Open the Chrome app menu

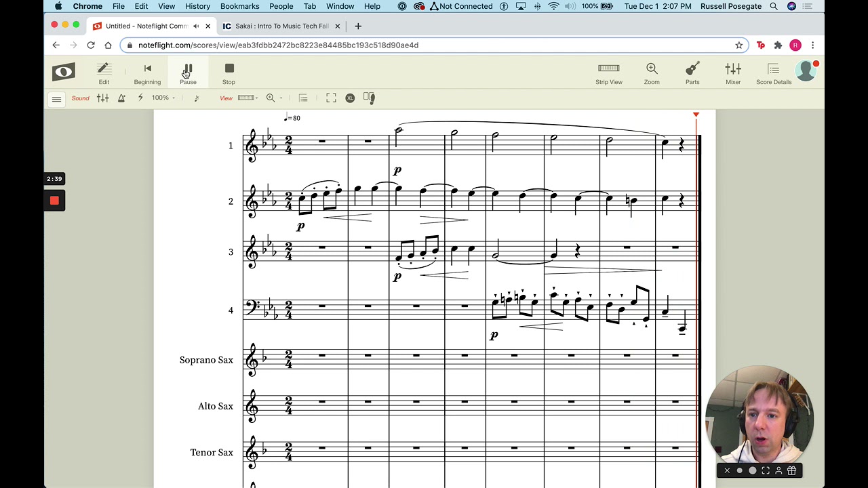pyautogui.click(x=87, y=6)
